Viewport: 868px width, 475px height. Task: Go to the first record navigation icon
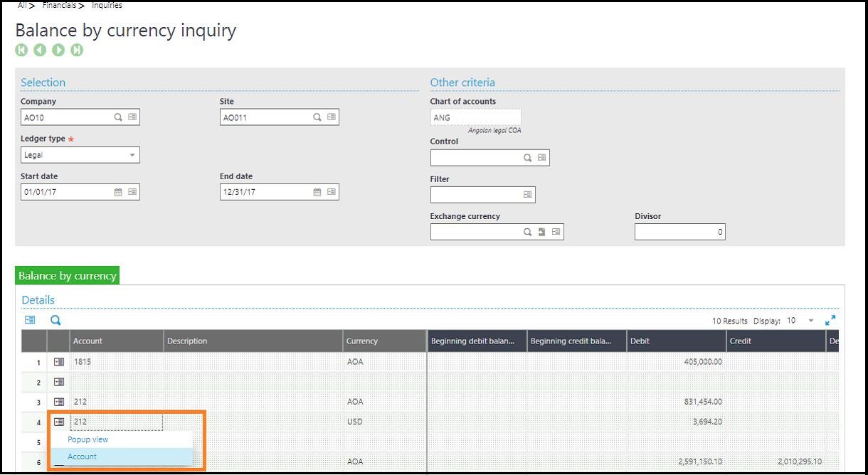[21, 50]
